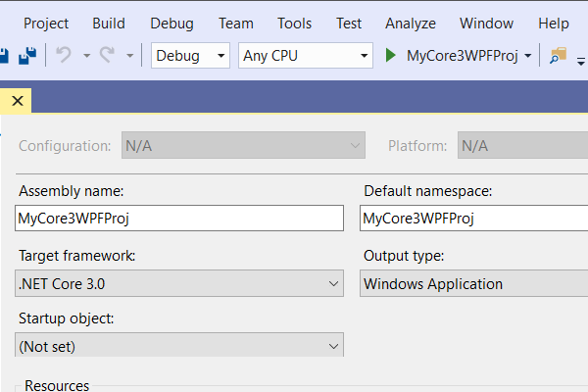588x392 pixels.
Task: Click the Undo arrow icon
Action: tap(65, 56)
